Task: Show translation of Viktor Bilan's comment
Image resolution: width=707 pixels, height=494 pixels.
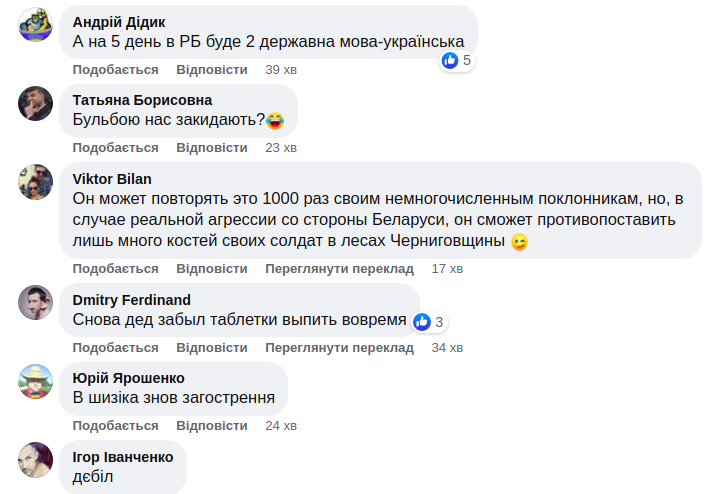Action: pyautogui.click(x=339, y=269)
